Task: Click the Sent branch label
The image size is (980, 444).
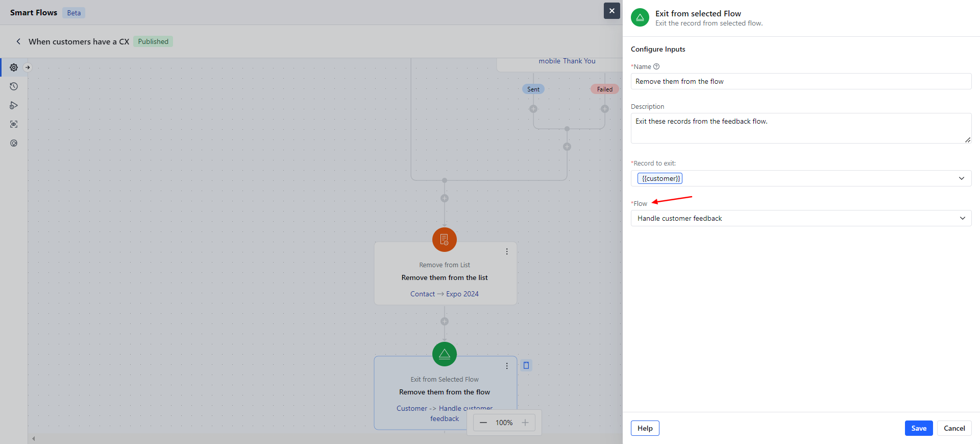Action: [533, 89]
